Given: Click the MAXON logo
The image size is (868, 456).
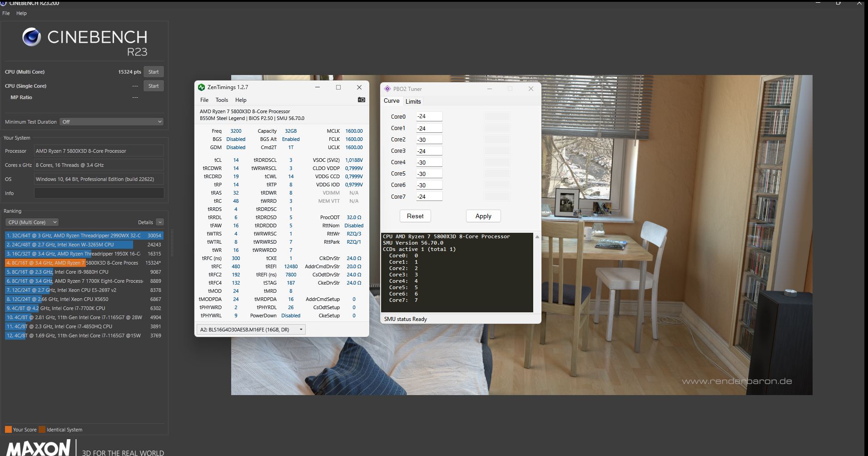Looking at the screenshot, I should click(x=39, y=448).
